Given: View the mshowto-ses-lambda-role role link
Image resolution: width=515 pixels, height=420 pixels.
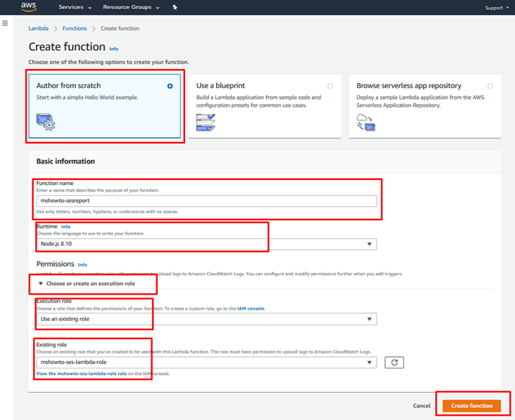Looking at the screenshot, I should pyautogui.click(x=82, y=373).
